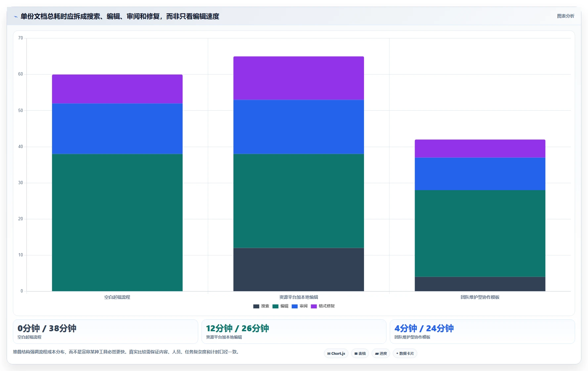Click the 团队维护型协作模板 caption in third card
588x371 pixels.
[412, 337]
